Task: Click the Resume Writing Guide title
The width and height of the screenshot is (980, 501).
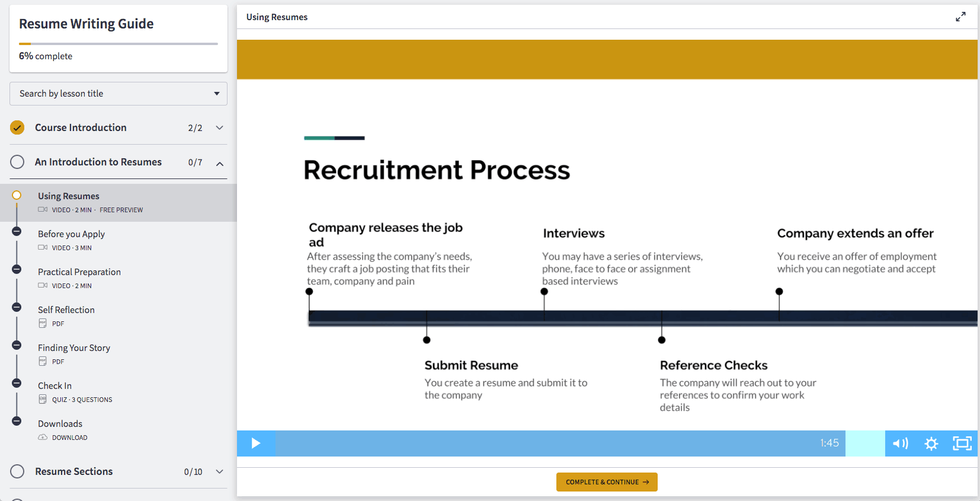Action: point(87,24)
